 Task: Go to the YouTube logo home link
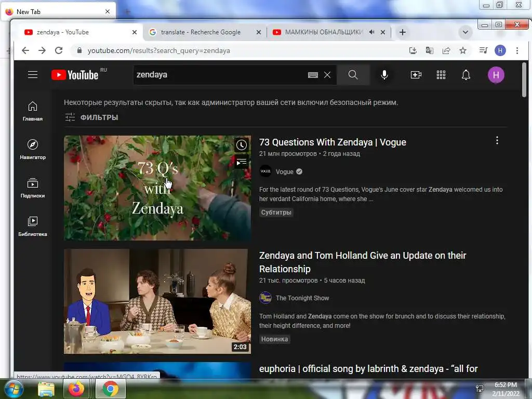coord(75,75)
